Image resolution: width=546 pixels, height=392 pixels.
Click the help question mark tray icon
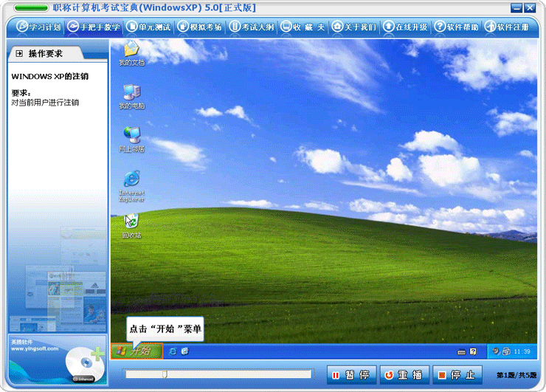point(473,351)
